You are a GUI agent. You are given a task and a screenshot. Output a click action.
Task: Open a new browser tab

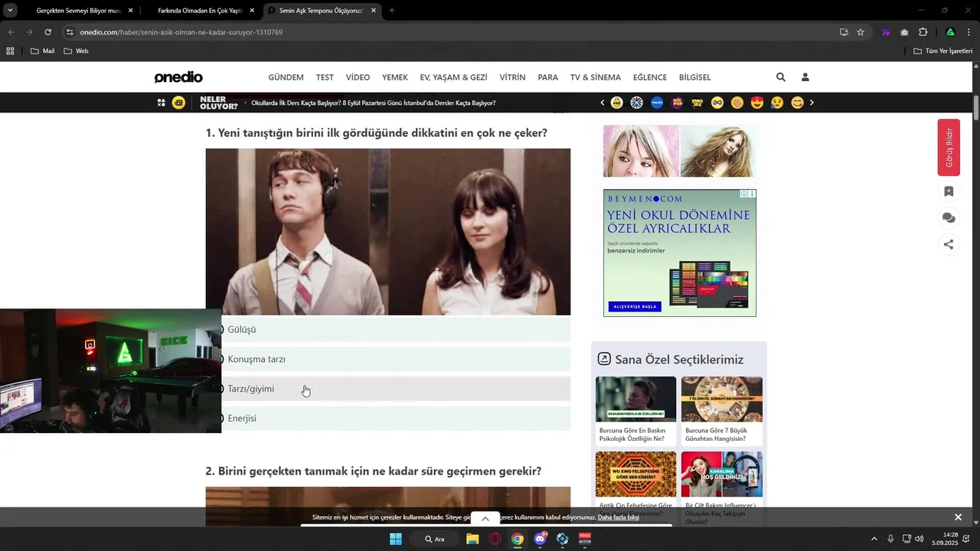pyautogui.click(x=392, y=11)
